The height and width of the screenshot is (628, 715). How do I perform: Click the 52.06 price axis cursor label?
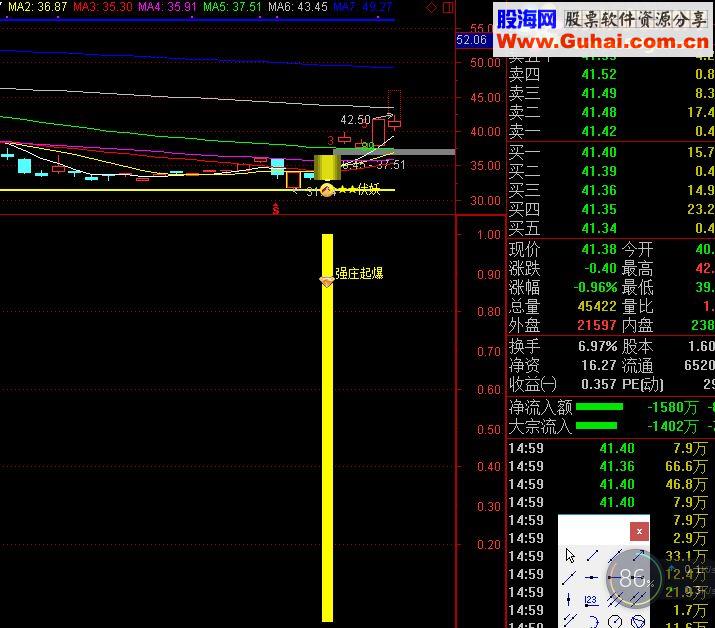[x=472, y=40]
